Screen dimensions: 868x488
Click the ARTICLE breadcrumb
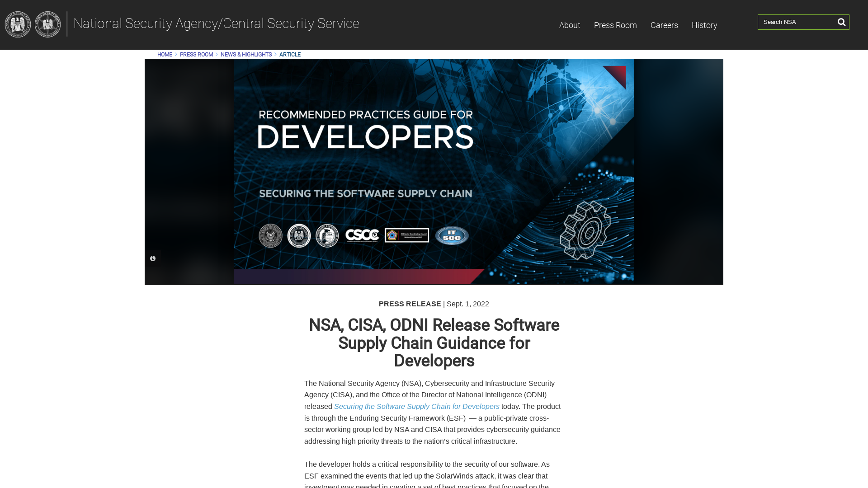point(290,54)
